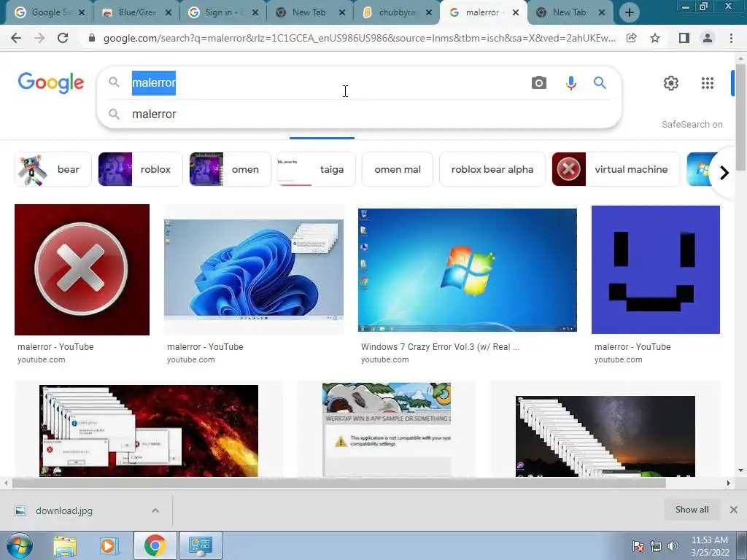Filter images by roblox chip

tap(141, 169)
